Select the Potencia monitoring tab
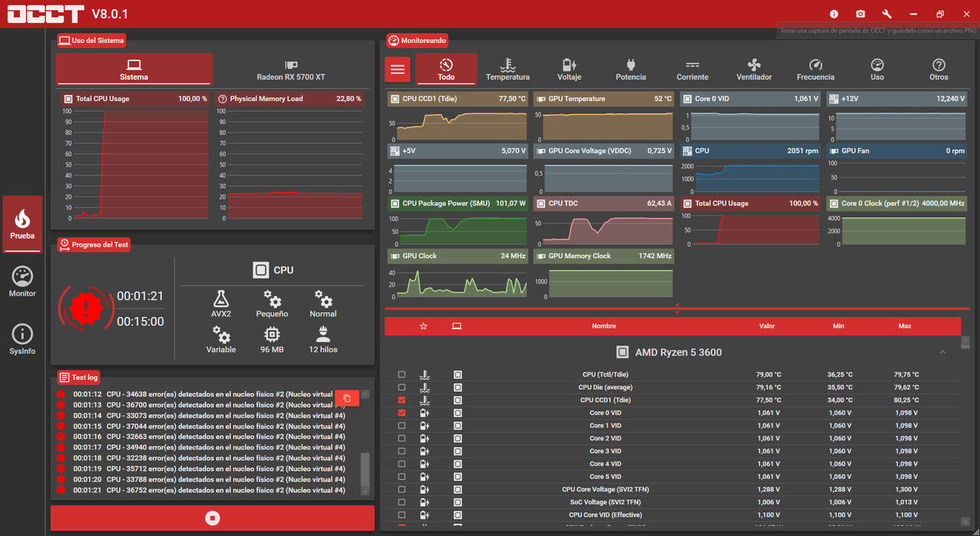 [631, 69]
